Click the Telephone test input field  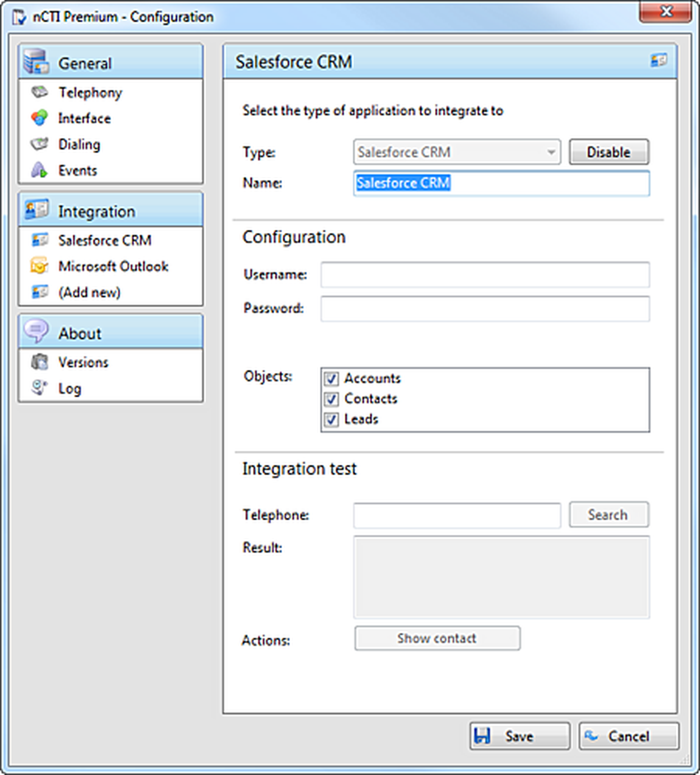[x=456, y=515]
